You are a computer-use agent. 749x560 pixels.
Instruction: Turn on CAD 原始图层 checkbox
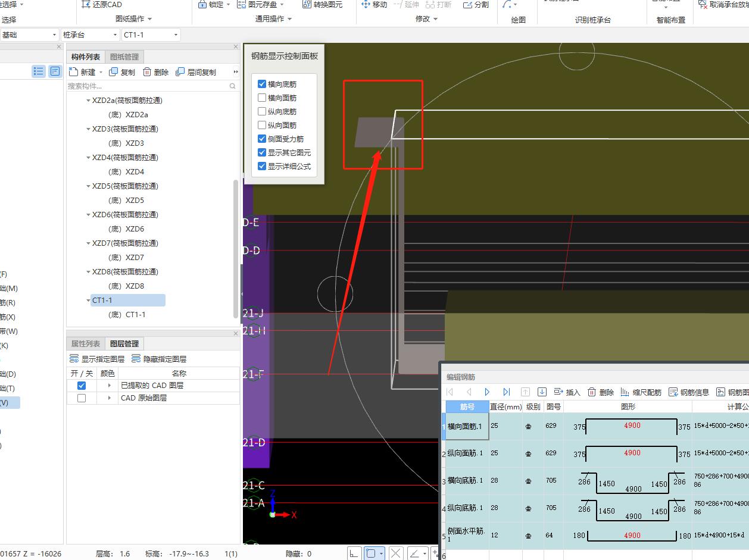point(82,398)
